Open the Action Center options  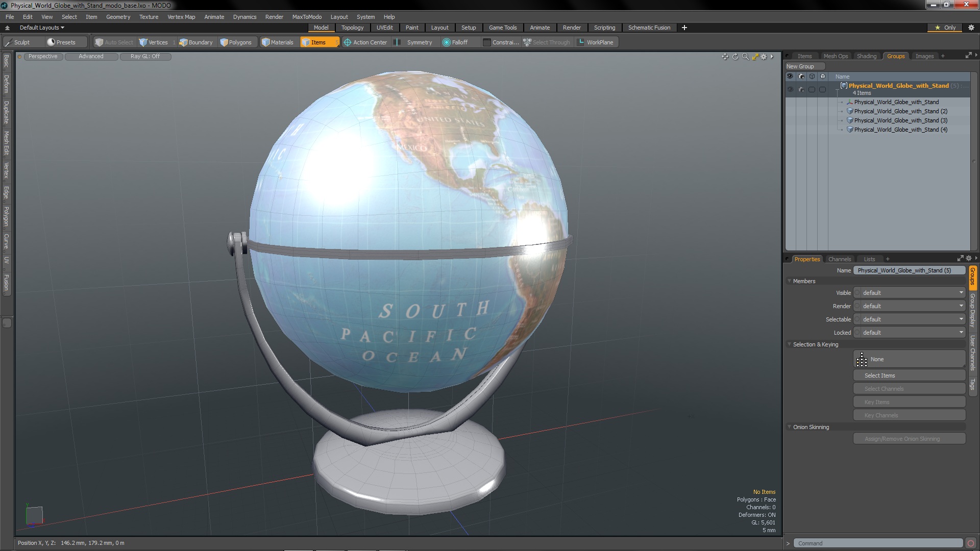click(x=365, y=42)
